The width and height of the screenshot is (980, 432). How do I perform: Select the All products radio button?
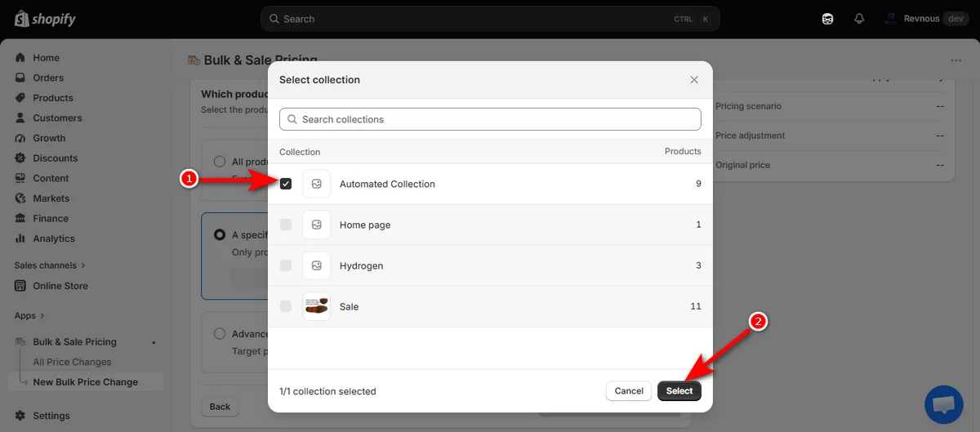point(220,162)
